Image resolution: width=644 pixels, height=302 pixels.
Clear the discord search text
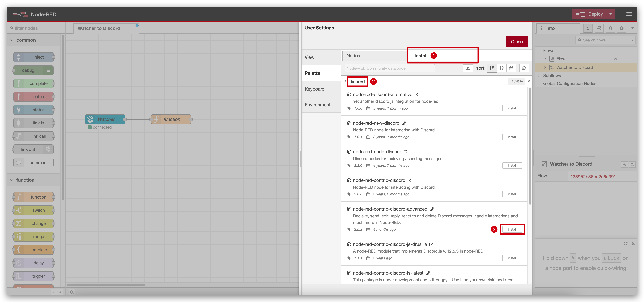(x=529, y=81)
